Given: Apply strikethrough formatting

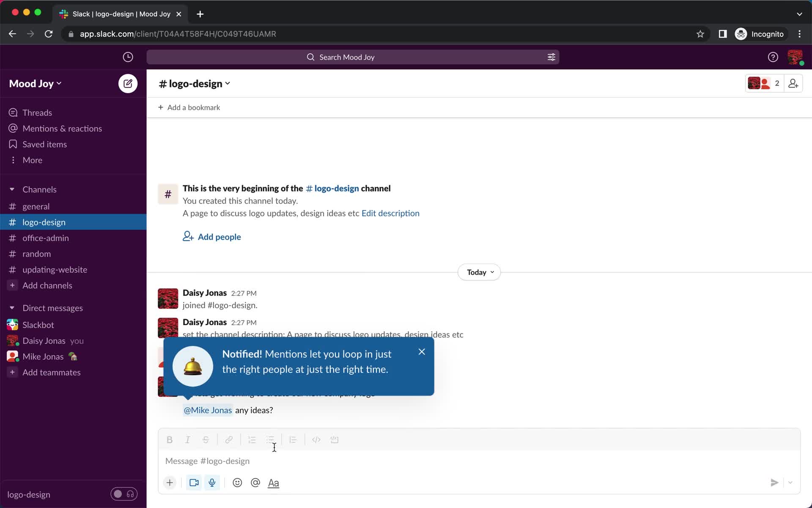Looking at the screenshot, I should click(x=206, y=440).
